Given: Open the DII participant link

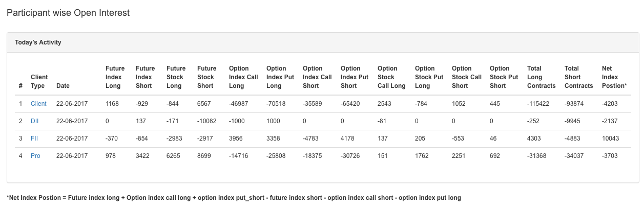Looking at the screenshot, I should [35, 121].
